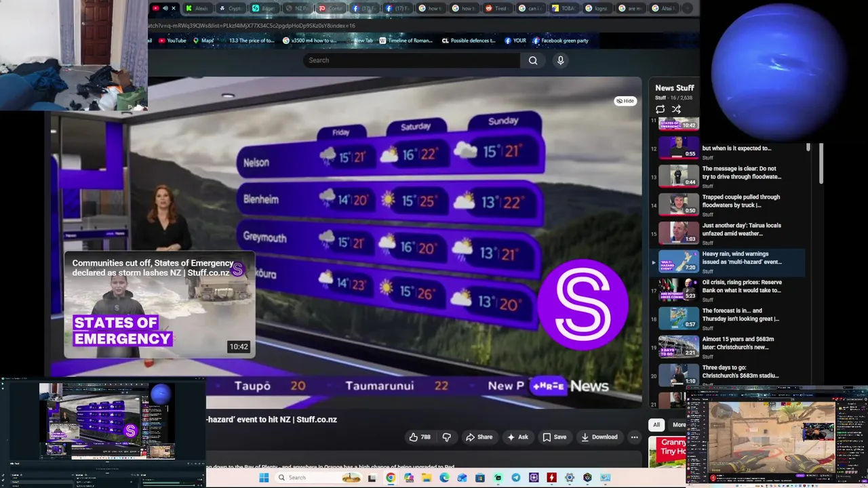The image size is (868, 488).
Task: Open Share dialog for the video
Action: click(479, 437)
